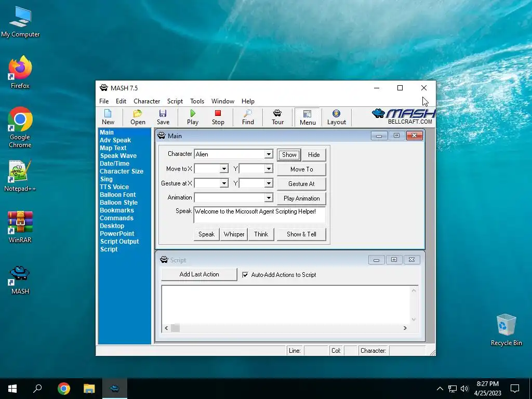
Task: Open the Character menu
Action: pos(147,101)
